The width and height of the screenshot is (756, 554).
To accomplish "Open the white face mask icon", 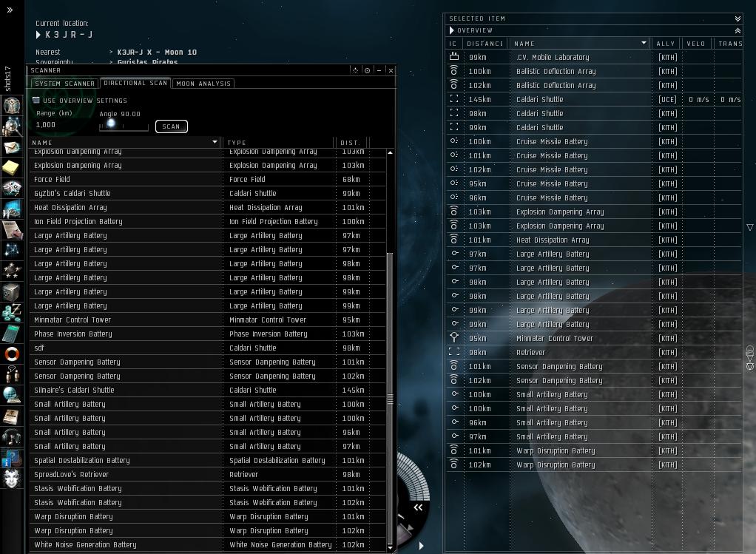I will [12, 479].
